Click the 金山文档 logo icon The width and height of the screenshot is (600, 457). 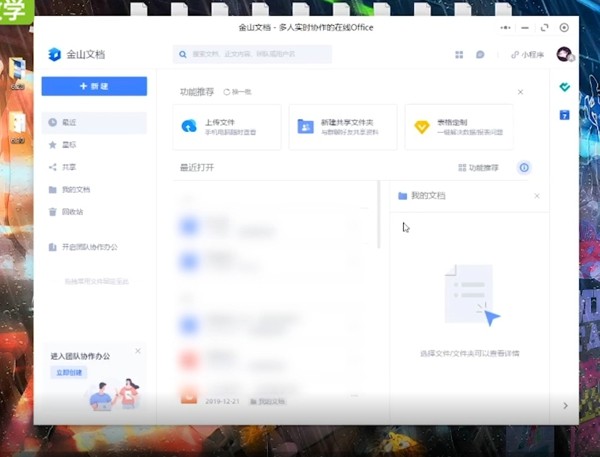[55, 54]
